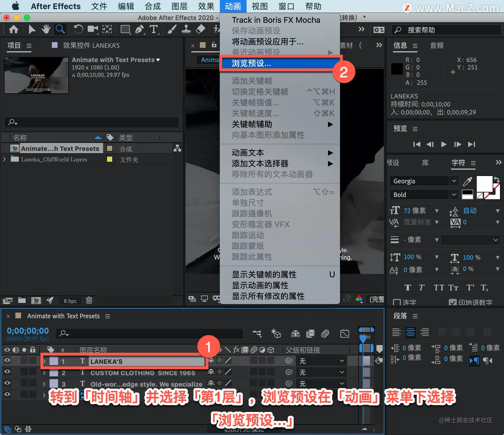Select the Hand tool
Image resolution: width=504 pixels, height=435 pixels.
(46, 30)
